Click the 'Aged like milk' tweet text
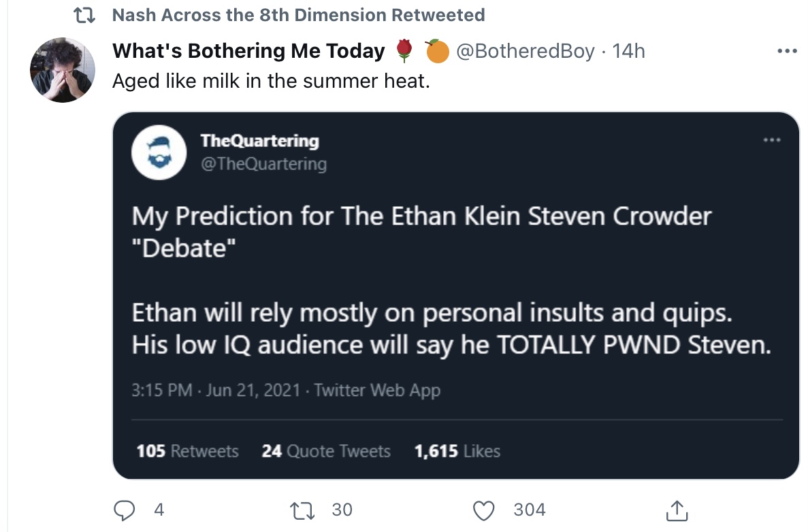The width and height of the screenshot is (808, 532). point(271,81)
